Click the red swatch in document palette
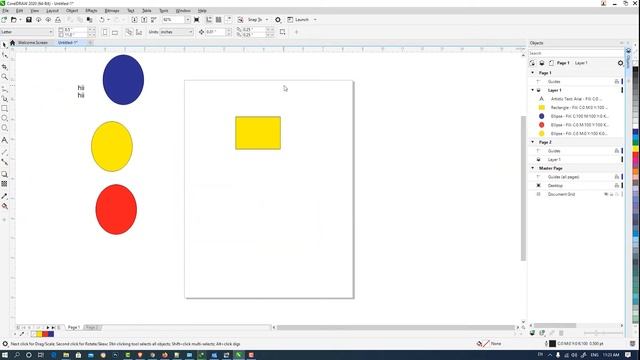 45,334
